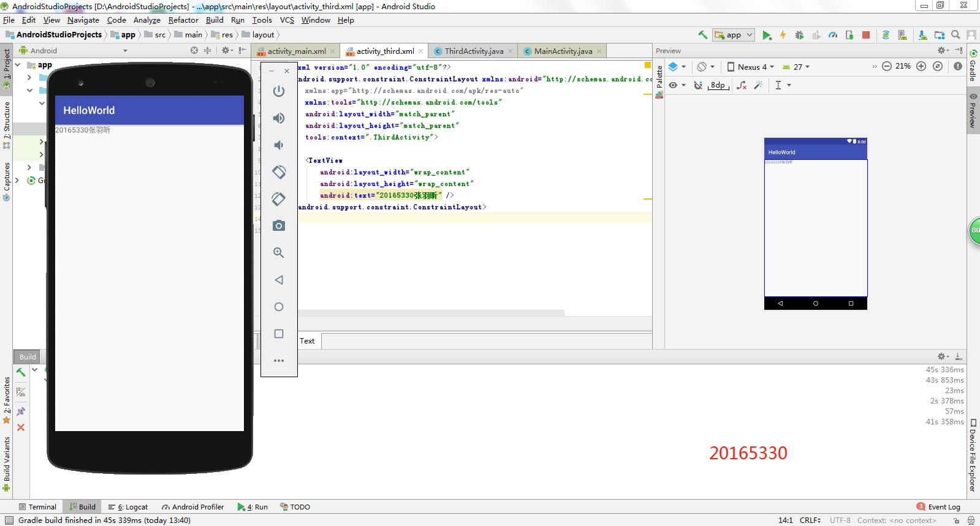Open the VCS menu
Image resolution: width=980 pixels, height=526 pixels.
tap(287, 20)
